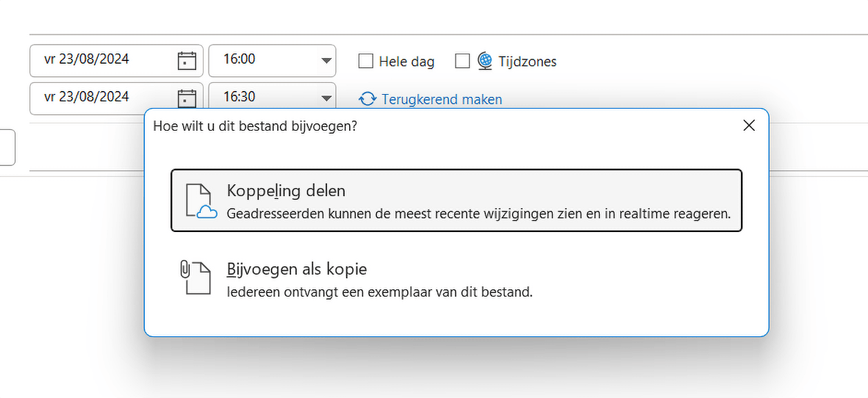Click the Terugkerend maken link

pyautogui.click(x=442, y=99)
